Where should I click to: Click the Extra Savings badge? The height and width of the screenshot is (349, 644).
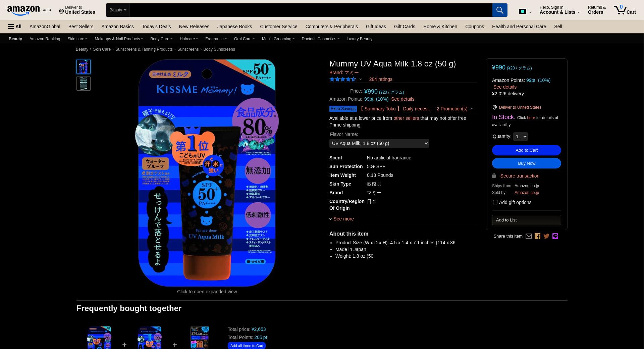[x=343, y=109]
